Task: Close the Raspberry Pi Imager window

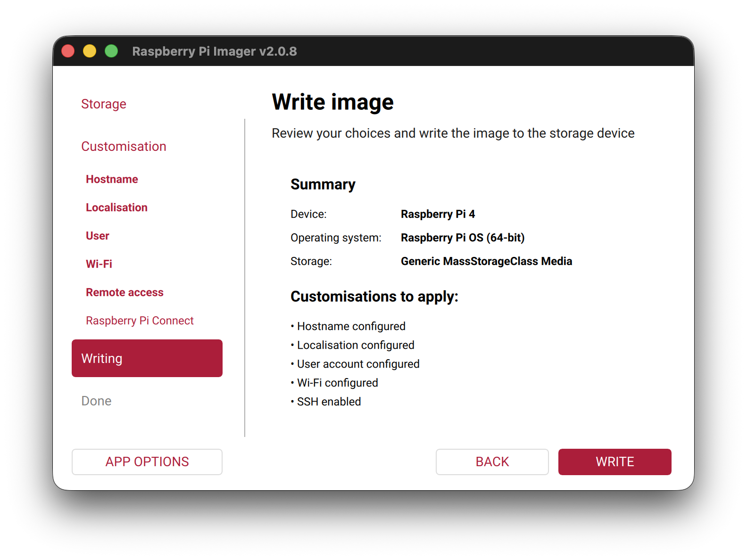Action: coord(68,51)
